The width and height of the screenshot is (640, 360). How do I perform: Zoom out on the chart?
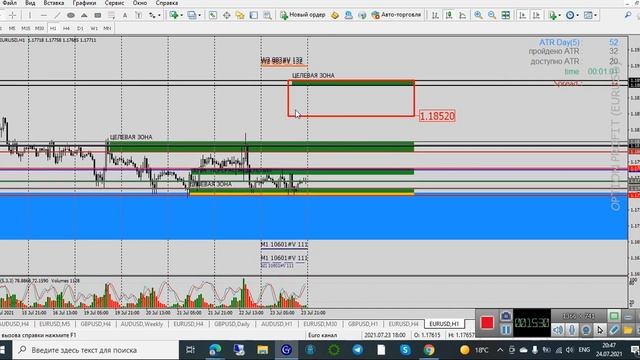click(x=492, y=15)
